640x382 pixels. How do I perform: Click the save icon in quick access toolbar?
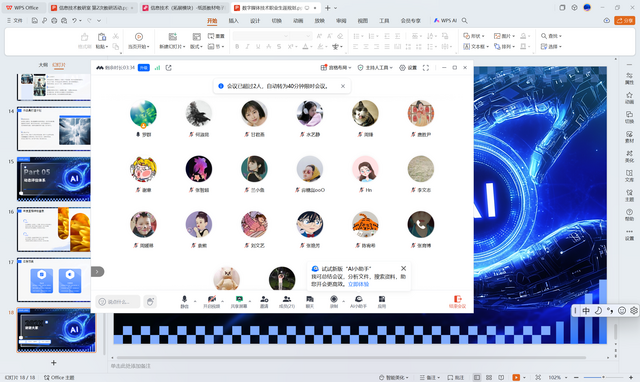point(35,20)
